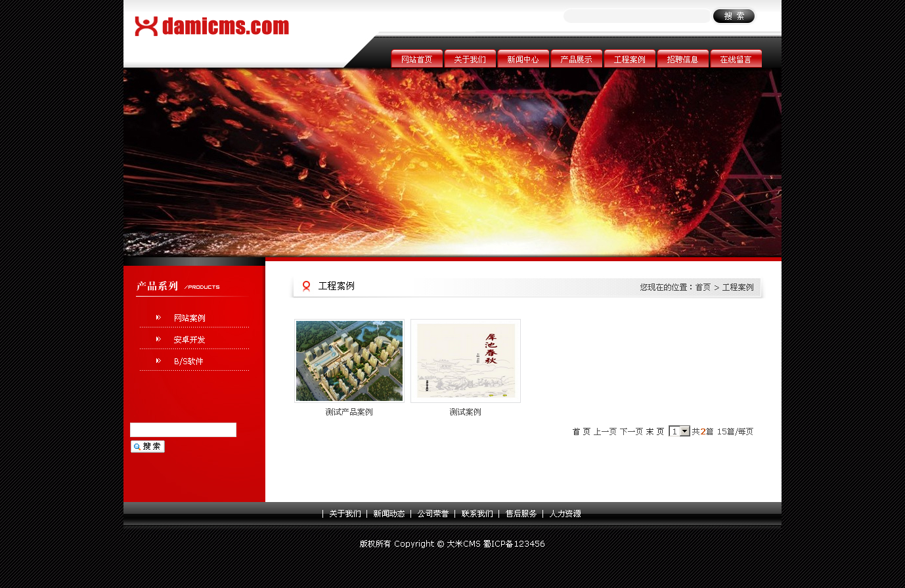This screenshot has width=905, height=588.
Task: Click footer link 新闻动态
Action: pyautogui.click(x=389, y=514)
